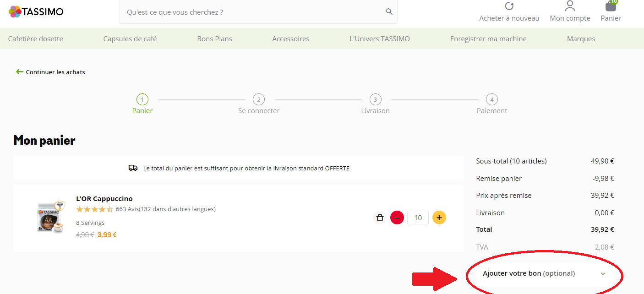Viewport: 644px width, 294px height.
Task: Click the Acheter à nouveau label
Action: click(509, 18)
